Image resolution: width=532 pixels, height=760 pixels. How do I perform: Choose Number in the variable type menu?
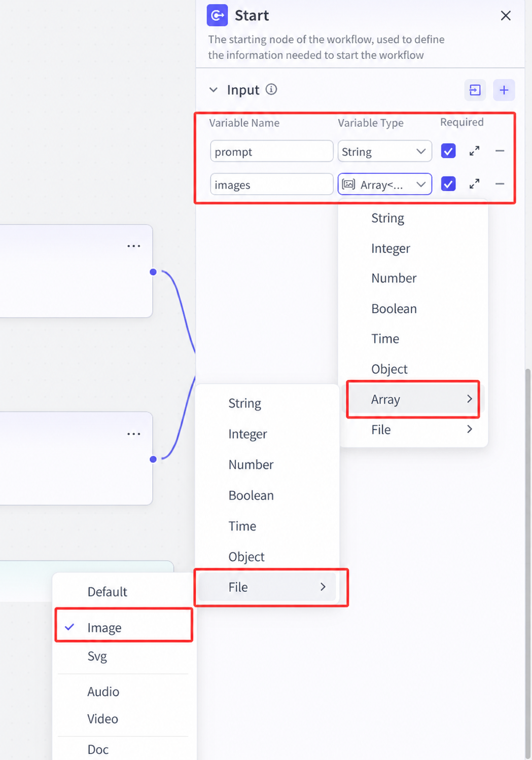click(394, 278)
